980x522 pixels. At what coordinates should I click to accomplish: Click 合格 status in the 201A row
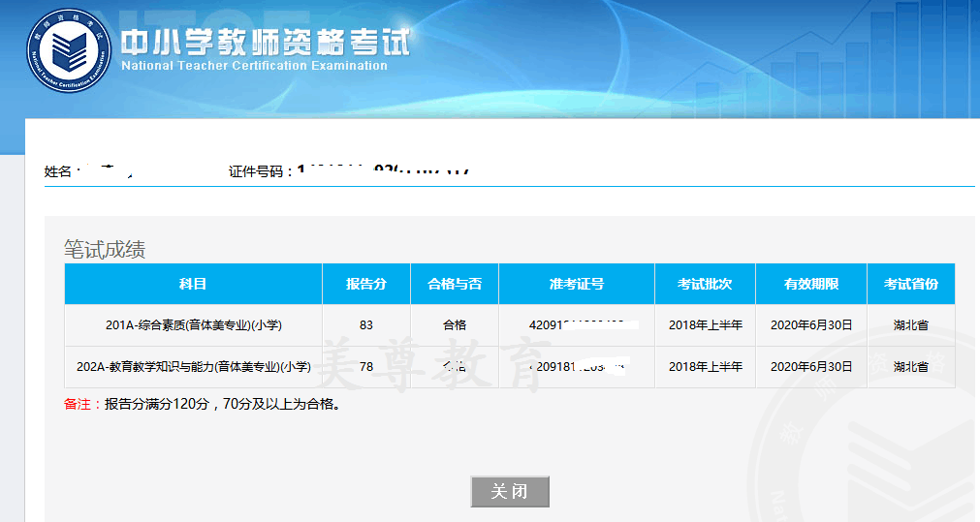point(455,325)
